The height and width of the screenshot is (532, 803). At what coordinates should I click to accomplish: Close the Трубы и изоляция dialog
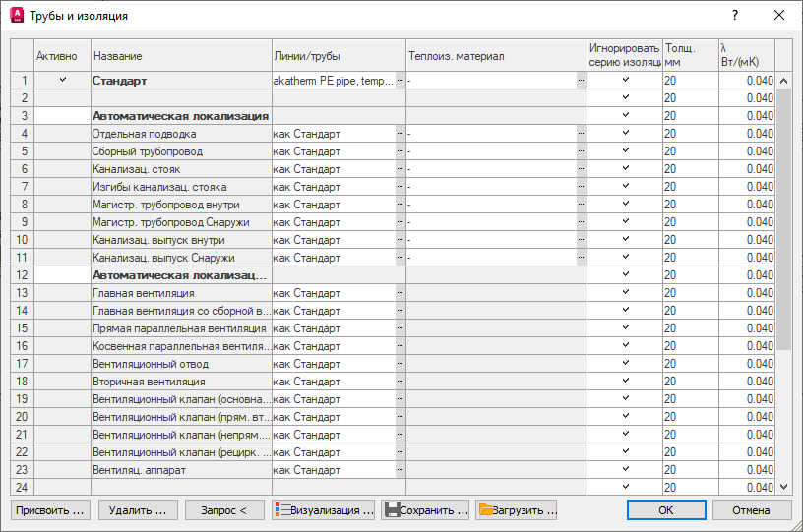click(779, 15)
